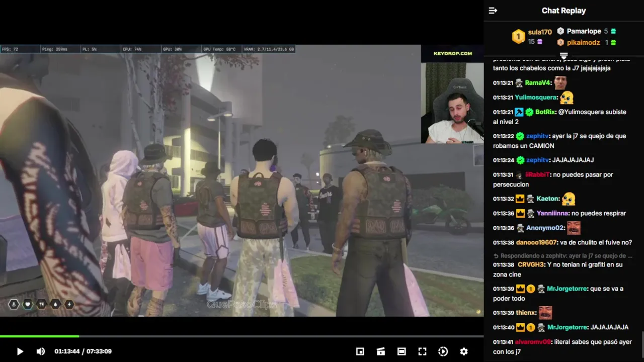The width and height of the screenshot is (644, 362).
Task: Click BotRix's blue moderator badge
Action: click(519, 112)
